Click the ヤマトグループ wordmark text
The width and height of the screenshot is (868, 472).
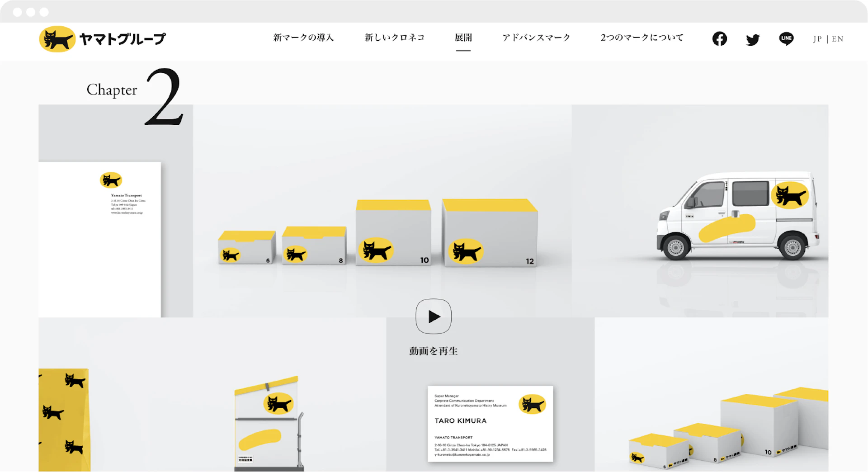[x=123, y=39]
